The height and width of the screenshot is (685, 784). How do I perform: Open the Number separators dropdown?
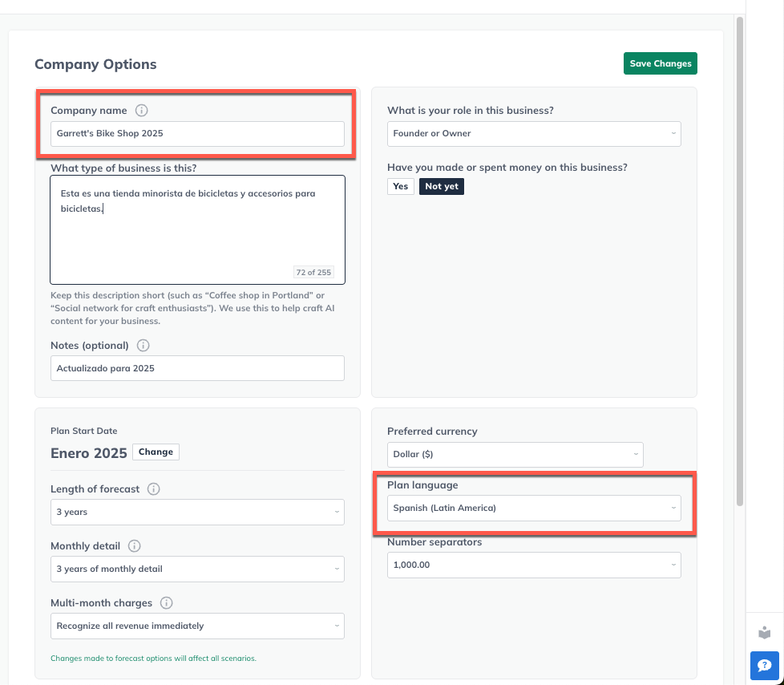(x=533, y=565)
